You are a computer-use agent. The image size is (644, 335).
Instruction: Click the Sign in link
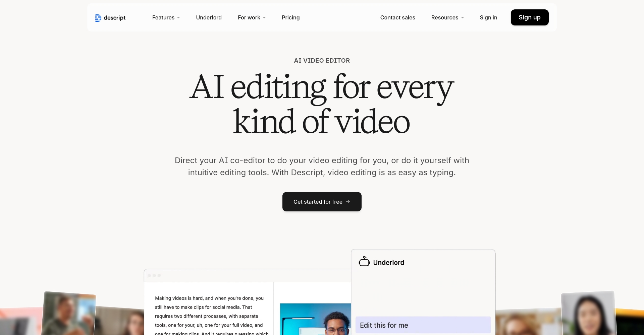coord(488,17)
